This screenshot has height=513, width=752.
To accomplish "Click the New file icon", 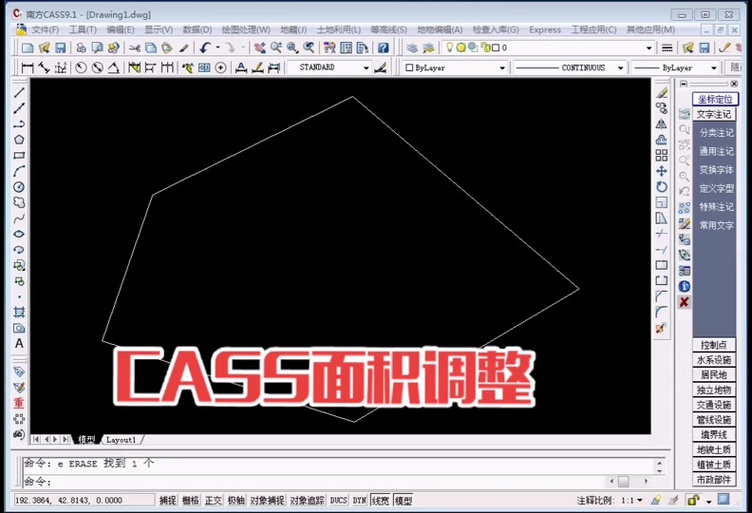I will [27, 47].
